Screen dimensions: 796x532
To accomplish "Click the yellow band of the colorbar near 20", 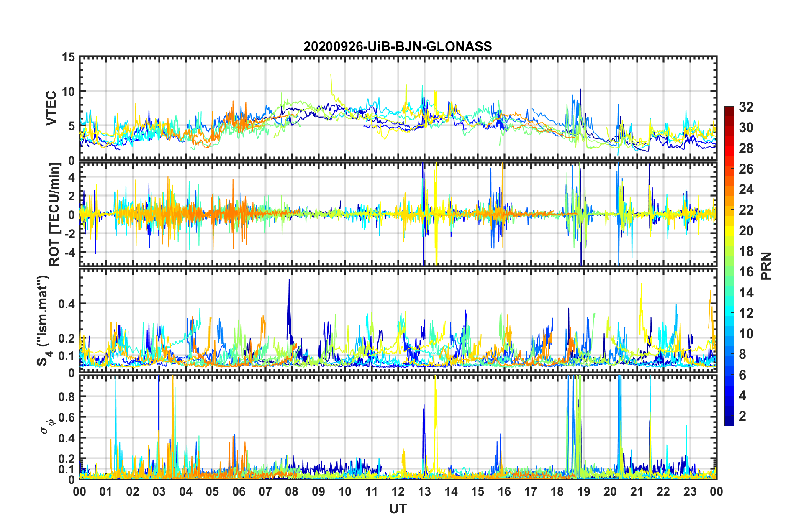I will click(x=729, y=230).
